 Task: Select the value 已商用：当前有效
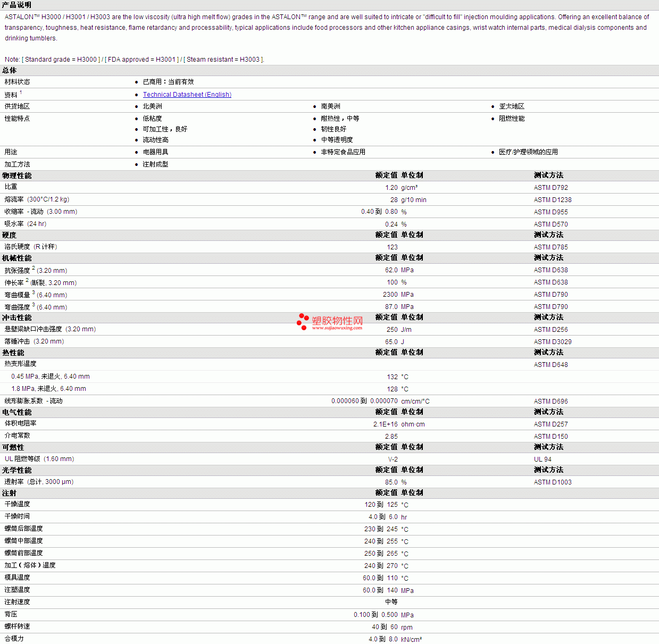pyautogui.click(x=168, y=82)
